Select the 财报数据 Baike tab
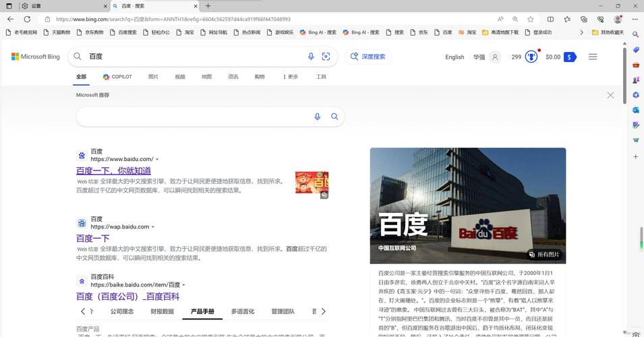 (163, 311)
